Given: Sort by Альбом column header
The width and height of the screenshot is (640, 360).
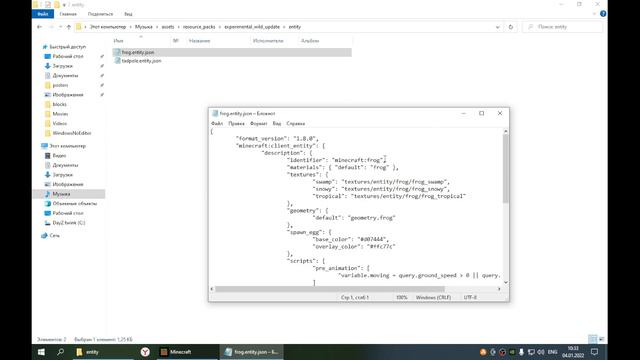Looking at the screenshot, I should (x=310, y=41).
